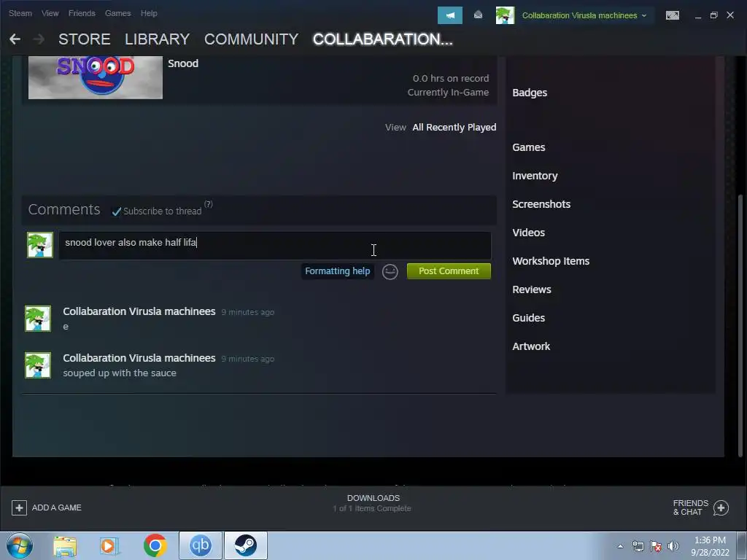Open the Reviews link
The image size is (747, 560).
click(x=532, y=289)
